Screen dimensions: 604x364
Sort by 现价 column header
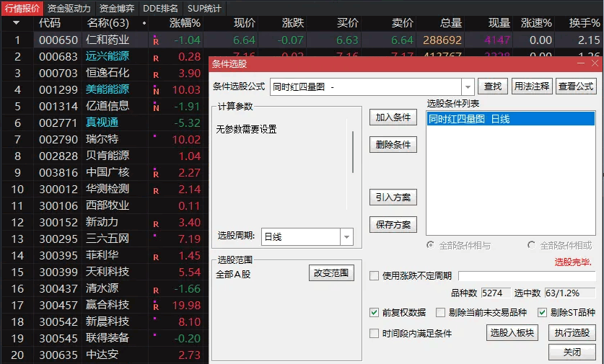tap(244, 23)
